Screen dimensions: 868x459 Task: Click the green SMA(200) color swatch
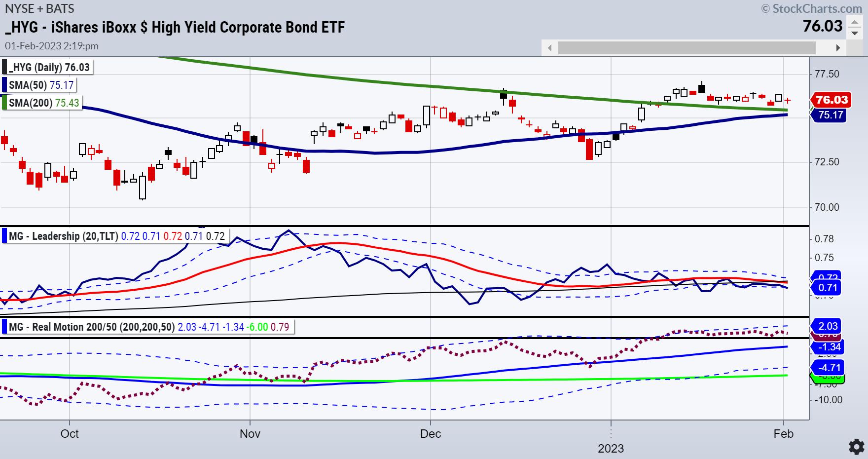point(4,103)
